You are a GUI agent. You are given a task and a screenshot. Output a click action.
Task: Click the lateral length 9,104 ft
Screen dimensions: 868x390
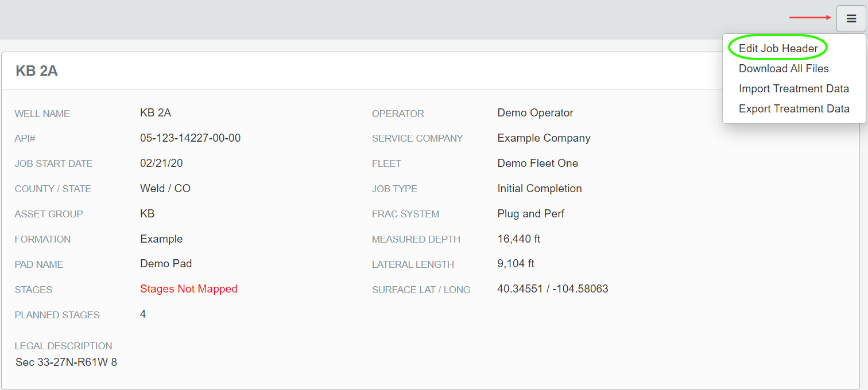(x=516, y=264)
